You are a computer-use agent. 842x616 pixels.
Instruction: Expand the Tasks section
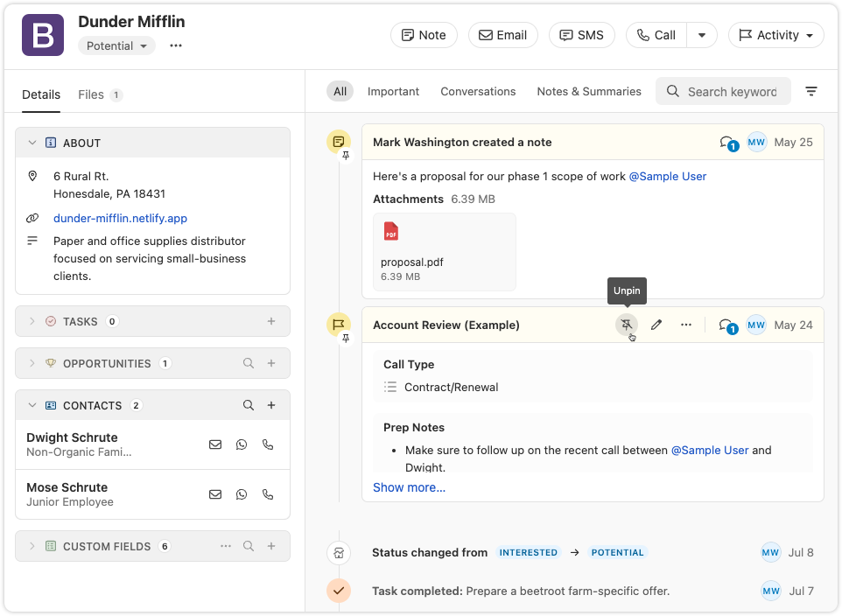pyautogui.click(x=32, y=321)
